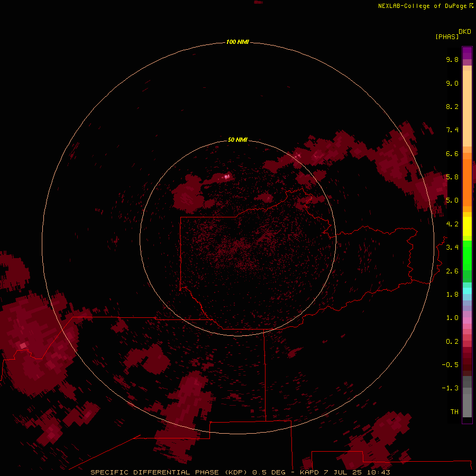Select the 9.0 legend value
Screen dimensions: 476x476
click(x=452, y=83)
